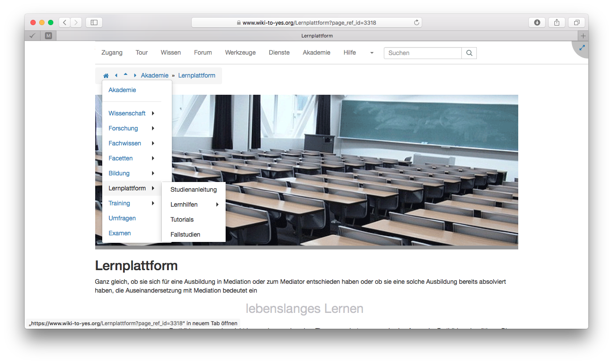Click the fullscreen expand arrows icon
Viewport: 613px width, 364px height.
coord(582,48)
